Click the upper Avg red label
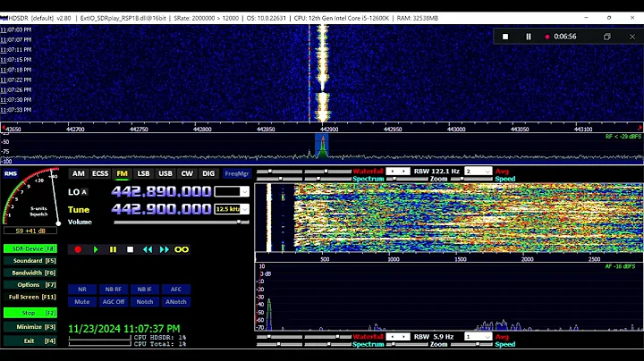The height and width of the screenshot is (361, 644). click(x=502, y=171)
